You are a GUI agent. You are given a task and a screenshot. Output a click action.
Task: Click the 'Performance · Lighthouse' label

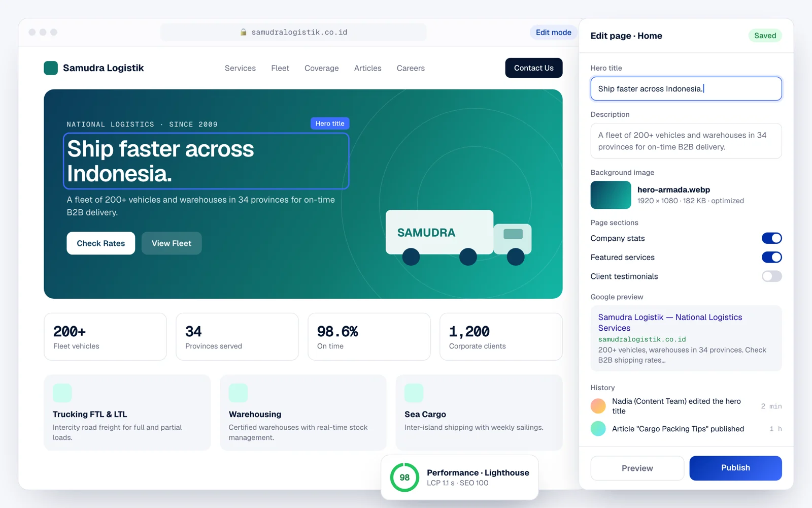(478, 472)
